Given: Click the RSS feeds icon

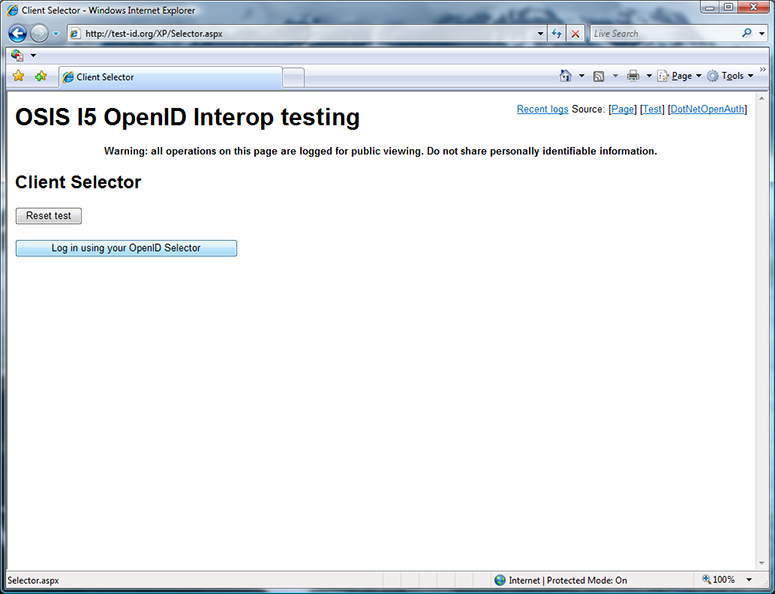Looking at the screenshot, I should [598, 76].
